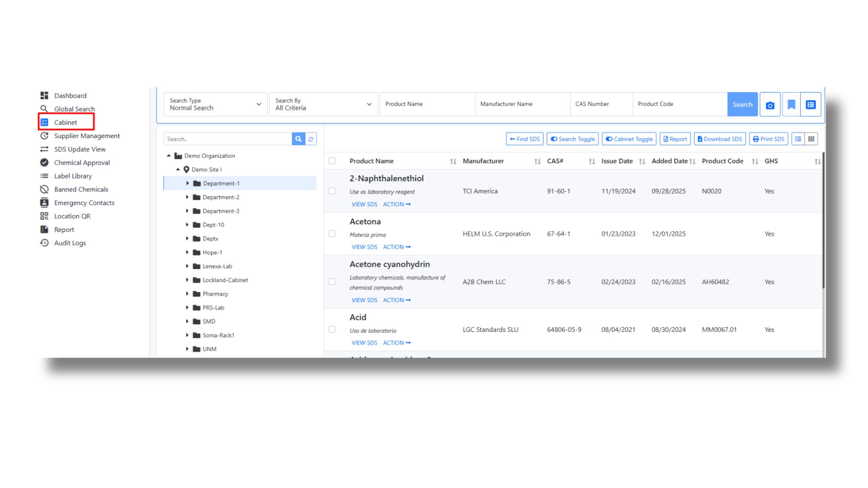This screenshot has width=868, height=488.
Task: Click the list layout icon beside bookmark
Action: tap(811, 105)
